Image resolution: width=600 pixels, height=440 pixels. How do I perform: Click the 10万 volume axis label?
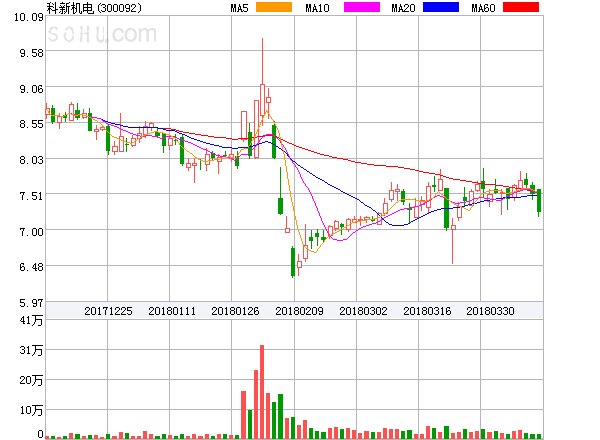point(31,410)
